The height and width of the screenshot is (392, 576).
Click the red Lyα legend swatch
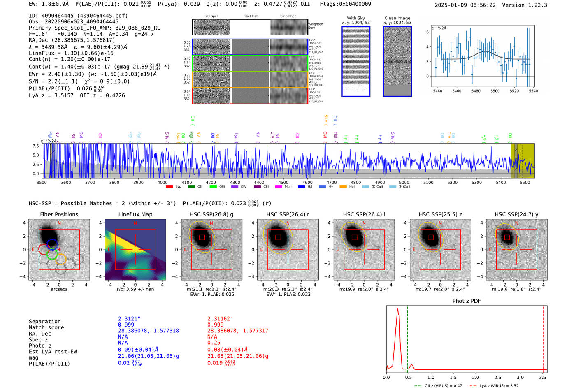pos(169,187)
